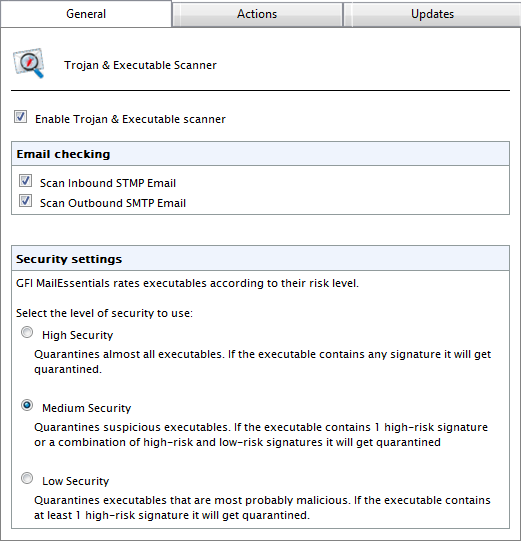Open the Updates tab
This screenshot has width=521, height=541.
[x=432, y=14]
